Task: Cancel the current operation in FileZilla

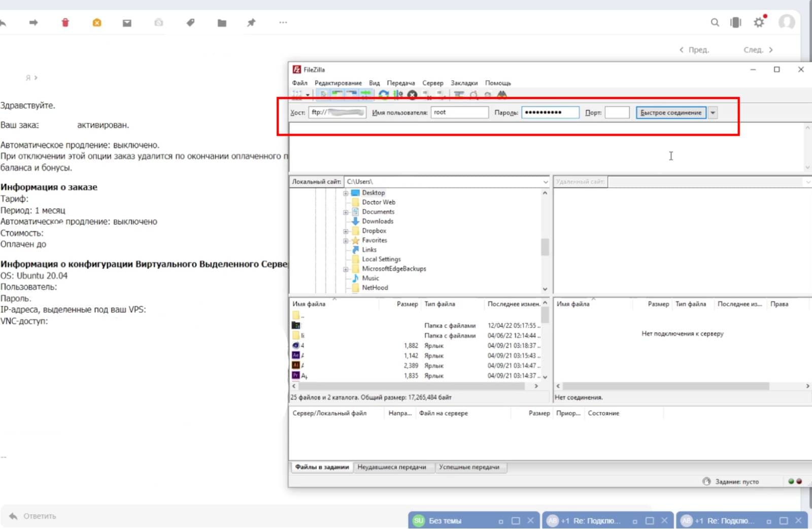Action: click(412, 94)
